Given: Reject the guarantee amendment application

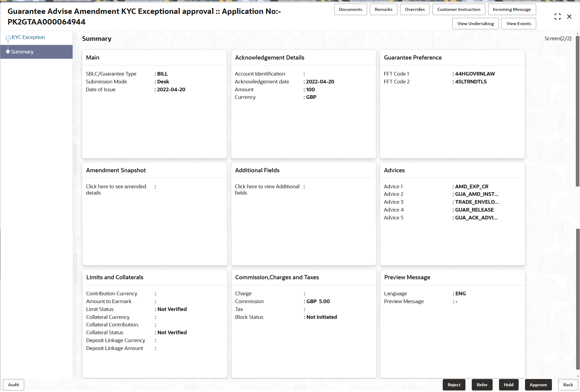Looking at the screenshot, I should [x=454, y=384].
